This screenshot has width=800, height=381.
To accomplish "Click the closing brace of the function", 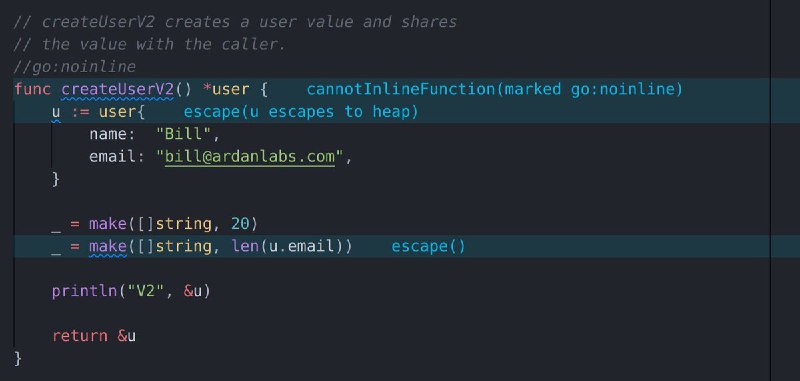I will 18,359.
